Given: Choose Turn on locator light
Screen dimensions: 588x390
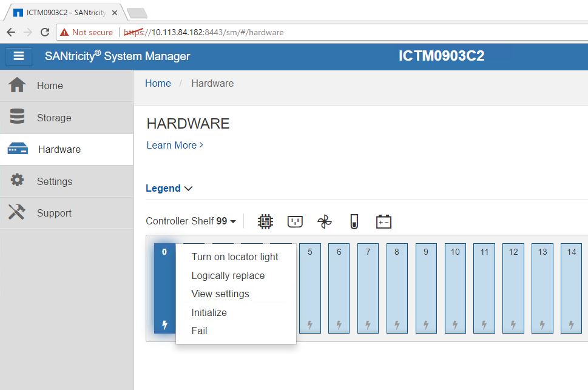Looking at the screenshot, I should coord(235,257).
